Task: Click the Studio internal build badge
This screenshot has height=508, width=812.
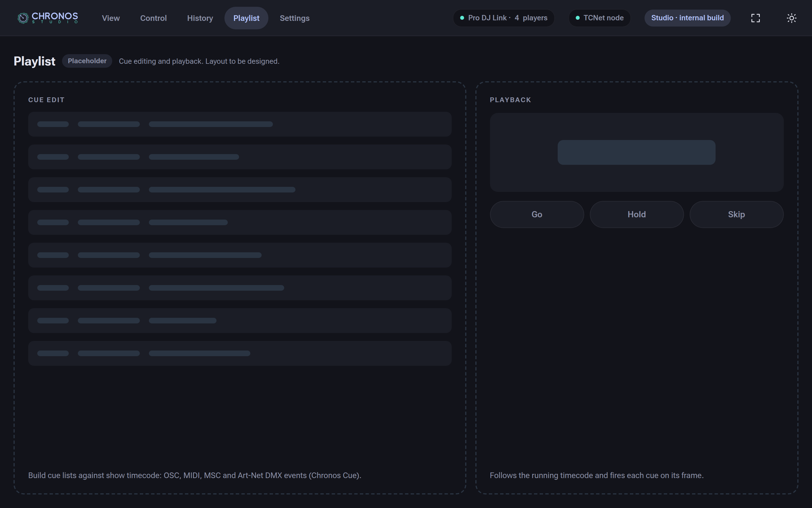Action: (x=687, y=18)
